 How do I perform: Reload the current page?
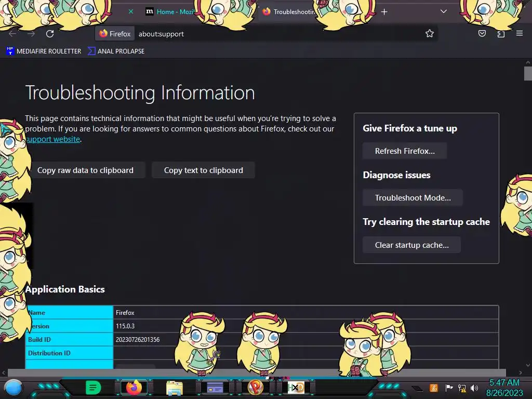tap(50, 34)
